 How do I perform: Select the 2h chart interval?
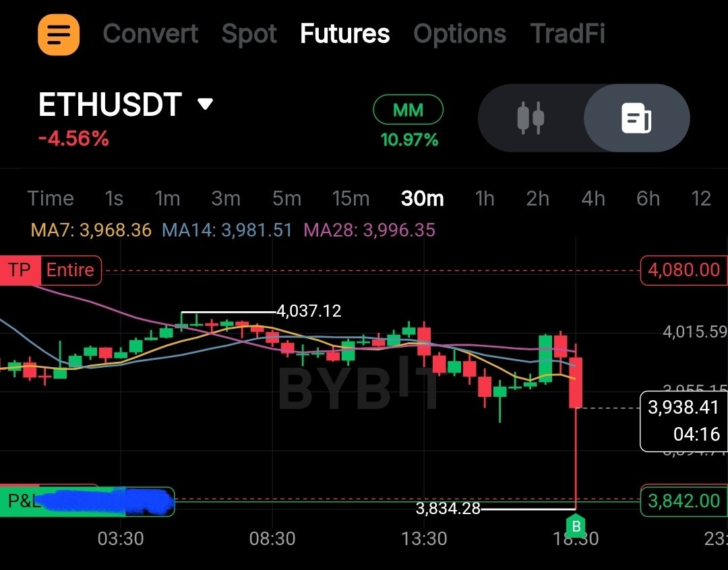click(x=538, y=199)
